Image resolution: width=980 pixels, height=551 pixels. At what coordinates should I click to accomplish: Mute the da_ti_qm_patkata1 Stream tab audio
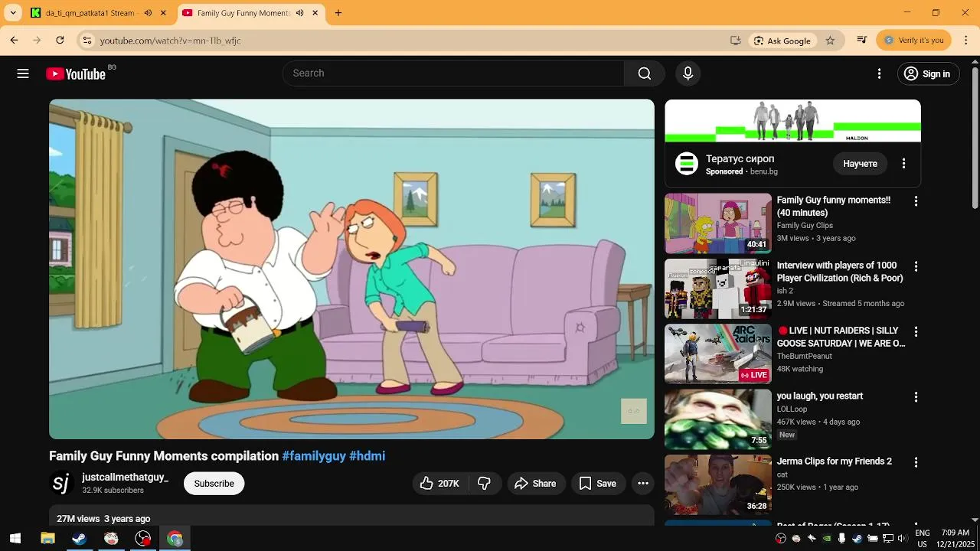point(148,13)
